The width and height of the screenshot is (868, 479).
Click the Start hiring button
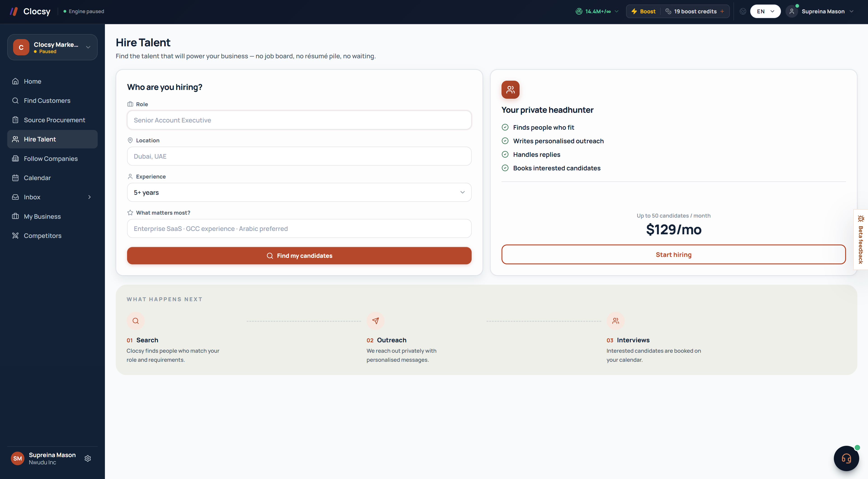674,254
